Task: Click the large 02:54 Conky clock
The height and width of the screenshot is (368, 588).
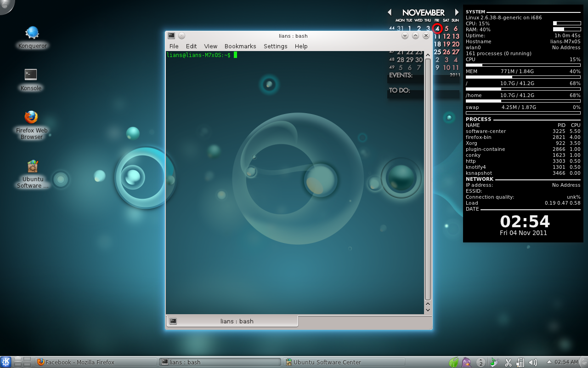Action: [x=525, y=222]
